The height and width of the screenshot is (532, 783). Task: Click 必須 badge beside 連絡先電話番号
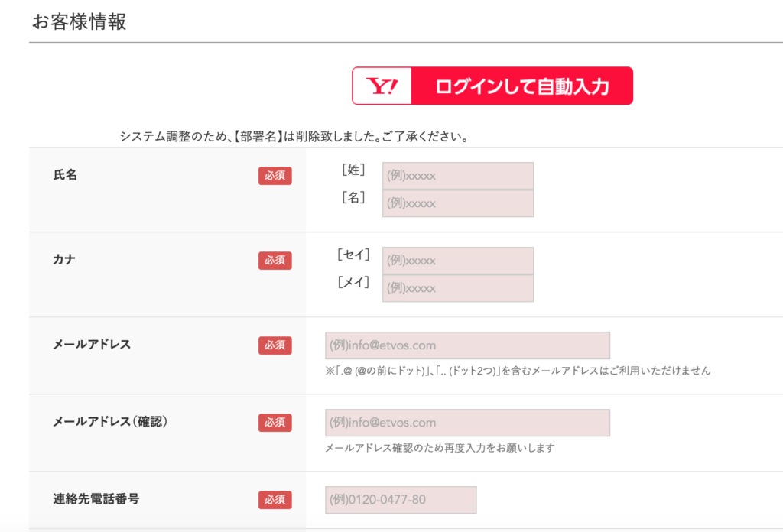275,500
